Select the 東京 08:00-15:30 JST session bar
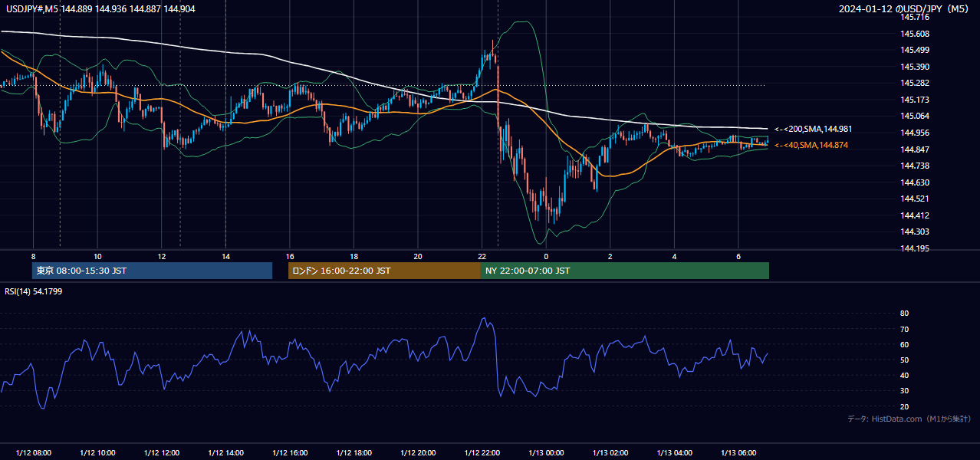 click(152, 271)
